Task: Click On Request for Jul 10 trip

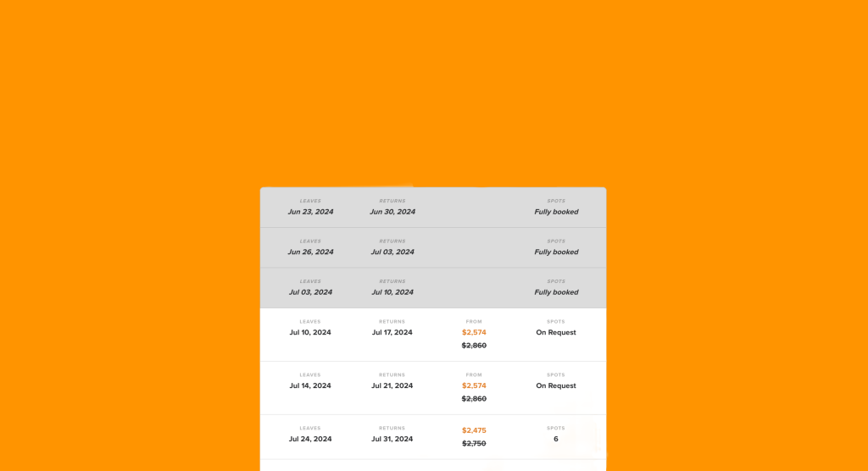Action: (556, 333)
